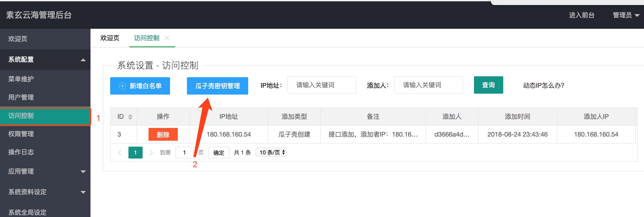Screen dimensions: 644x217
Task: Close the 访问控制 tab
Action: (x=167, y=38)
